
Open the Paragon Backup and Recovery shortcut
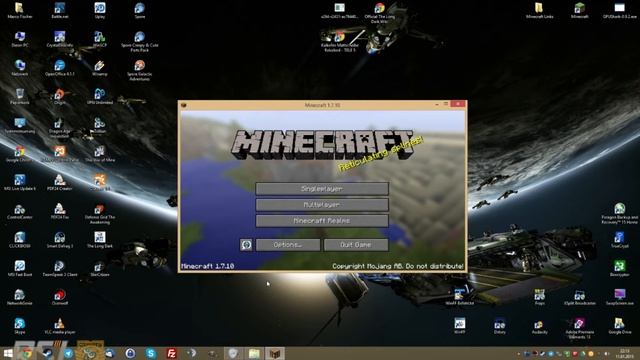[620, 213]
